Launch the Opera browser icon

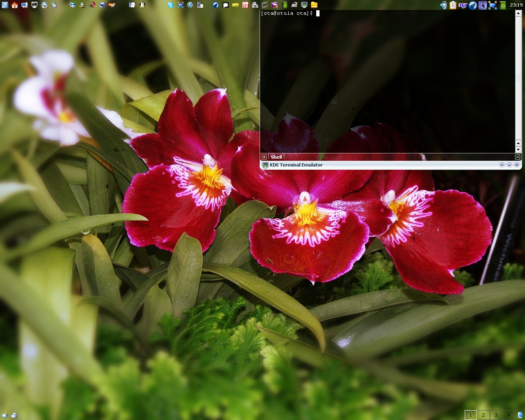[x=93, y=5]
